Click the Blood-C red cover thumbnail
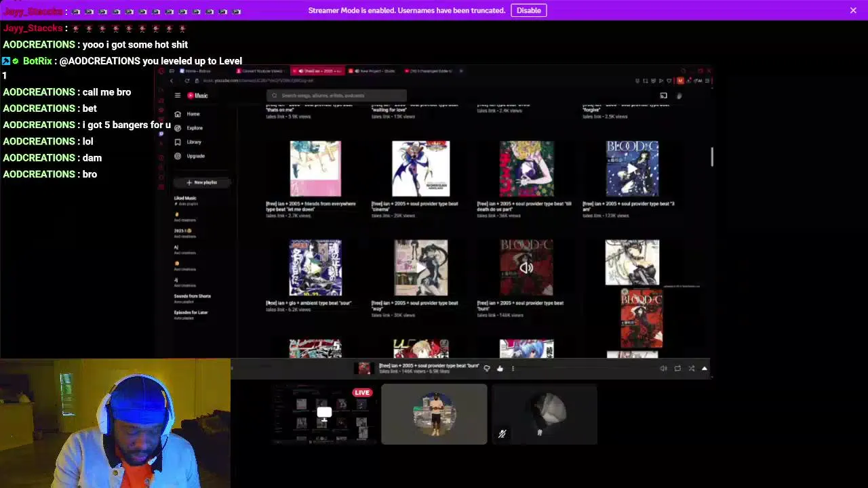 coord(642,319)
